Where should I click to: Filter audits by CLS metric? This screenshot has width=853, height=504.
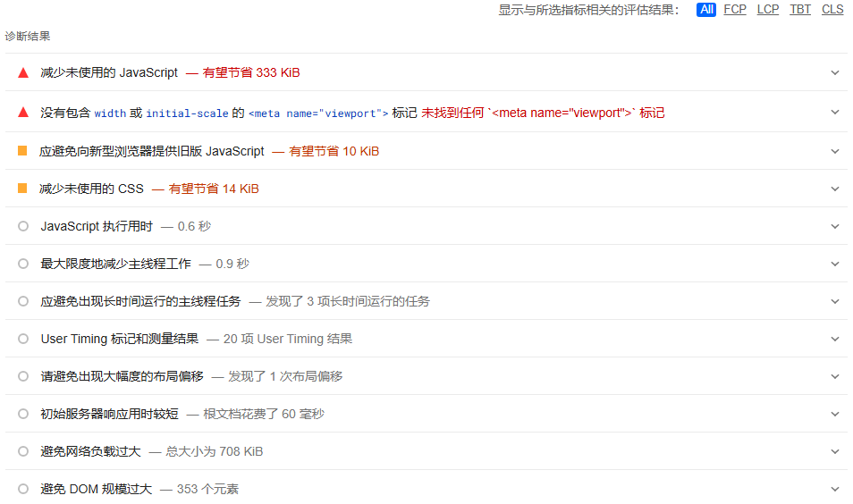(x=832, y=10)
